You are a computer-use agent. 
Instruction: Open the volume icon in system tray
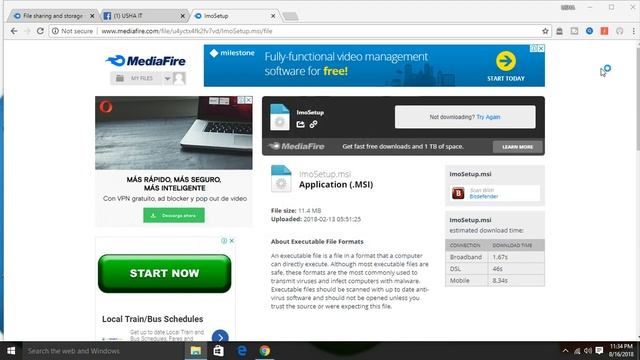click(588, 351)
